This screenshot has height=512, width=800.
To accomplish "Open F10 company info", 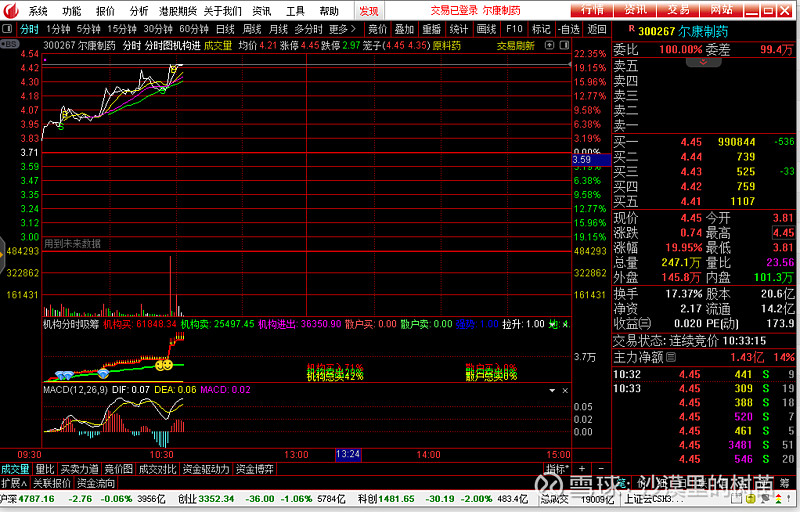I will tap(514, 29).
